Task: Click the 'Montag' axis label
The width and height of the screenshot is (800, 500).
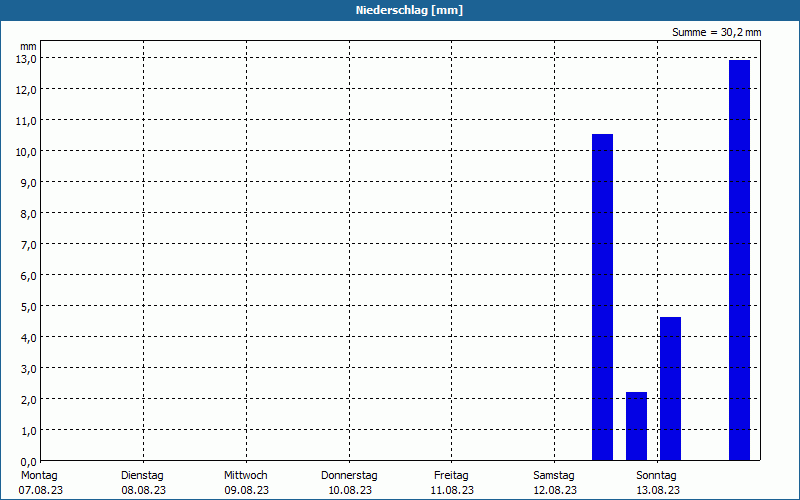Action: [39, 475]
